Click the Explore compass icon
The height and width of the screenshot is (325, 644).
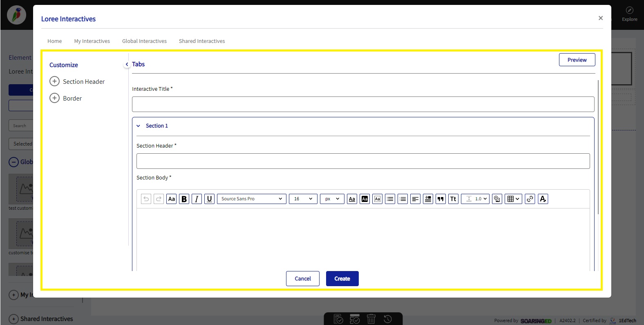(630, 10)
